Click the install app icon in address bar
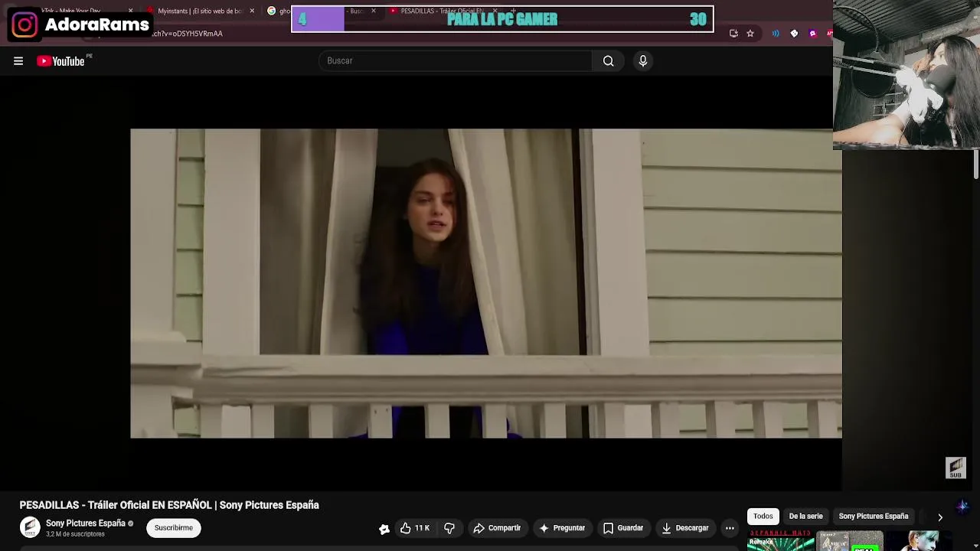The width and height of the screenshot is (980, 551). (733, 34)
